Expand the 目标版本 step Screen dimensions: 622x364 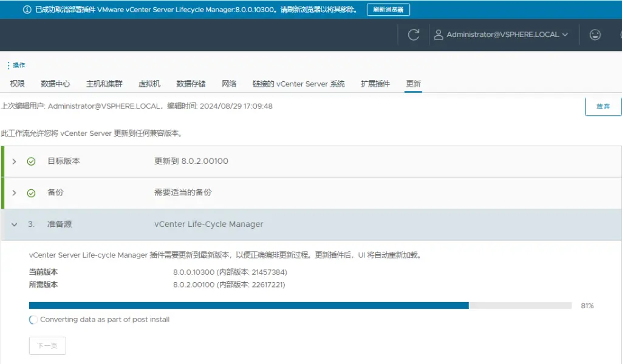pyautogui.click(x=14, y=161)
